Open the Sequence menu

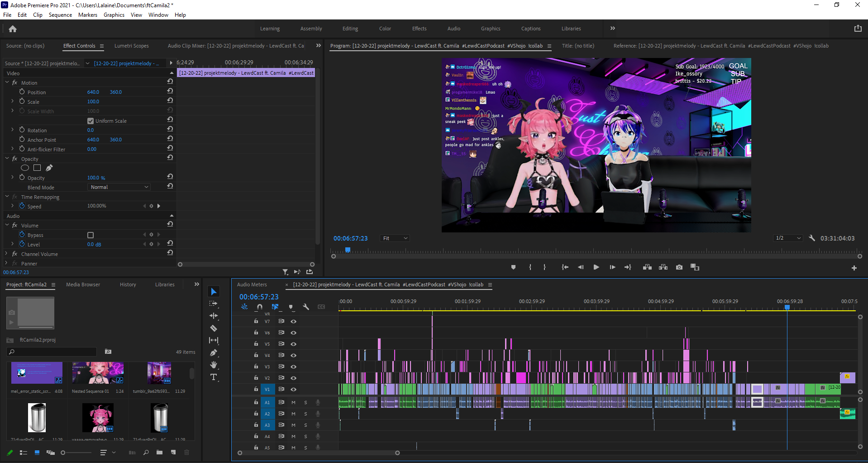click(60, 15)
